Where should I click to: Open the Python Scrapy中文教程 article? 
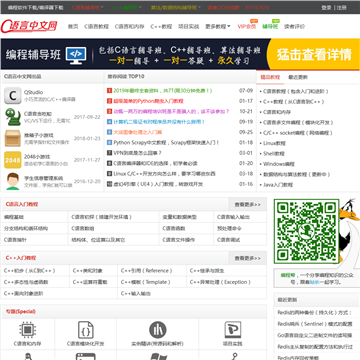pyautogui.click(x=166, y=143)
